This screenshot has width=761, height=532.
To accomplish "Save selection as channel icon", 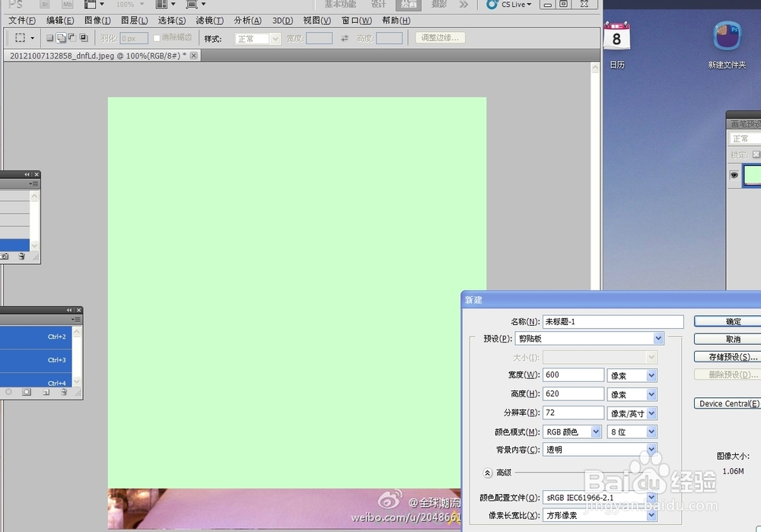I will 27,392.
